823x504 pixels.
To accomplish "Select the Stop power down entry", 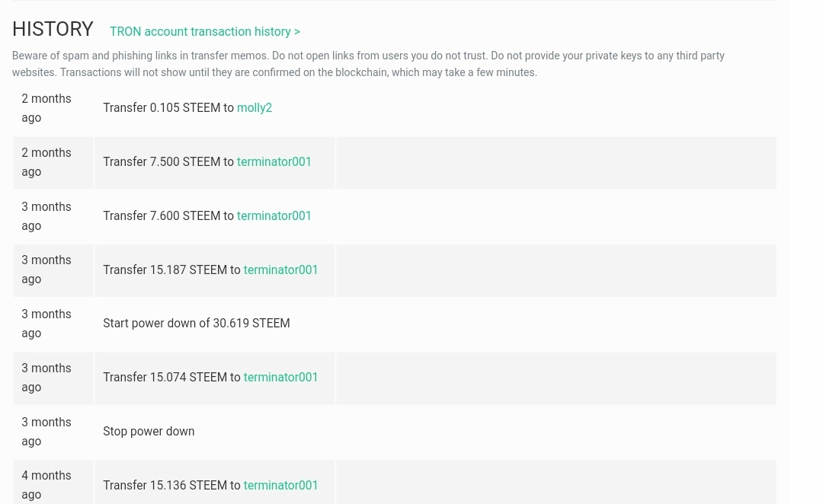I will [x=149, y=432].
